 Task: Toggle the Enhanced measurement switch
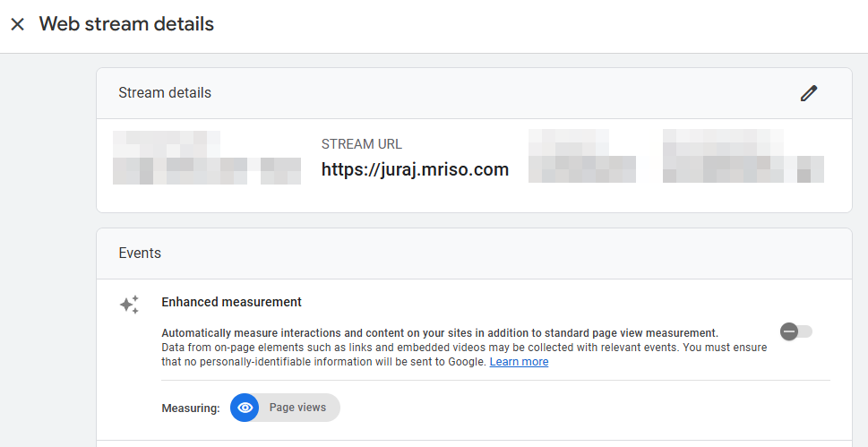click(x=795, y=331)
